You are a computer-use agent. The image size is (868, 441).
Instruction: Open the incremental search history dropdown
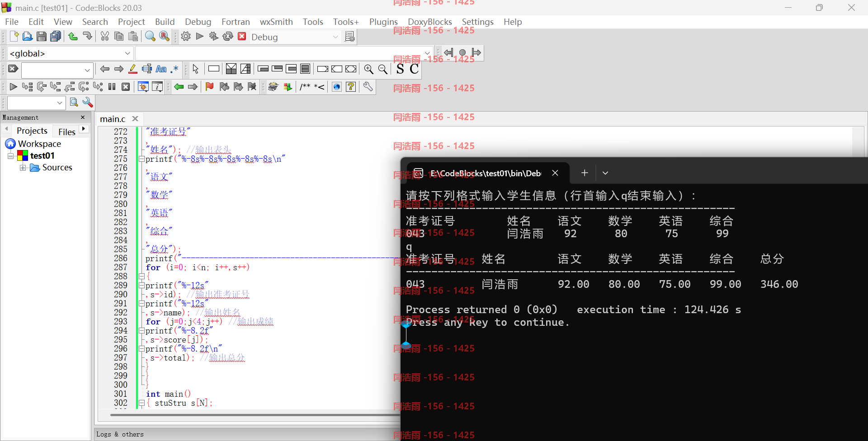coord(87,70)
